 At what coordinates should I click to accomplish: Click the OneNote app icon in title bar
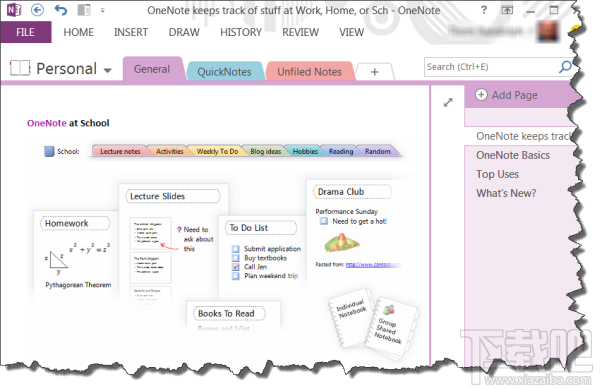[x=14, y=10]
